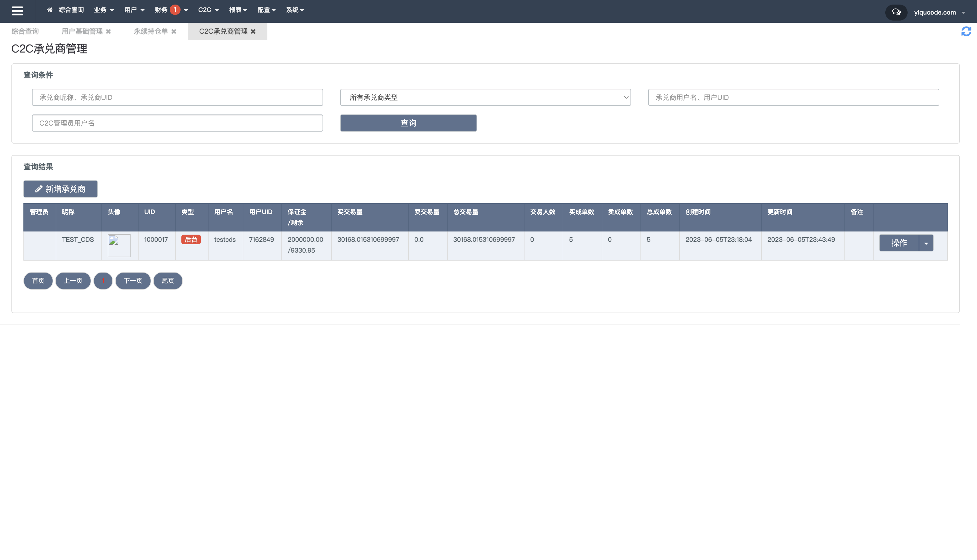Click the 财务 notification badge

(x=175, y=10)
